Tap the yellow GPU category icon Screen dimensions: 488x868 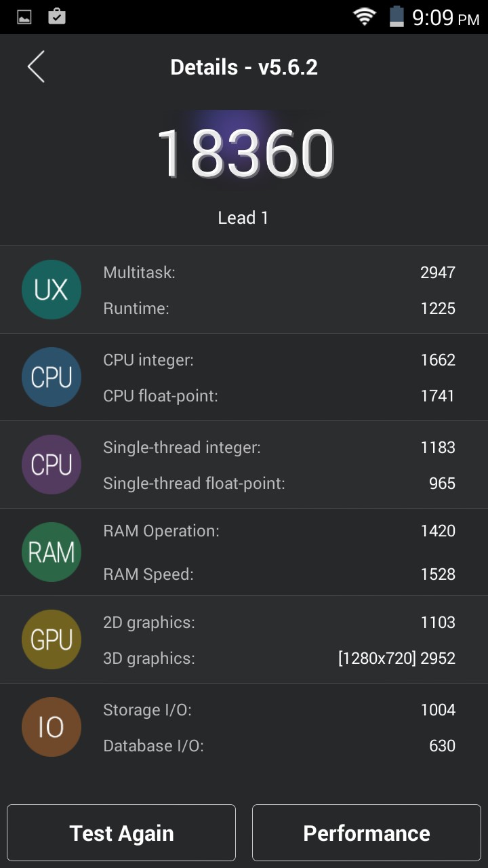coord(52,639)
